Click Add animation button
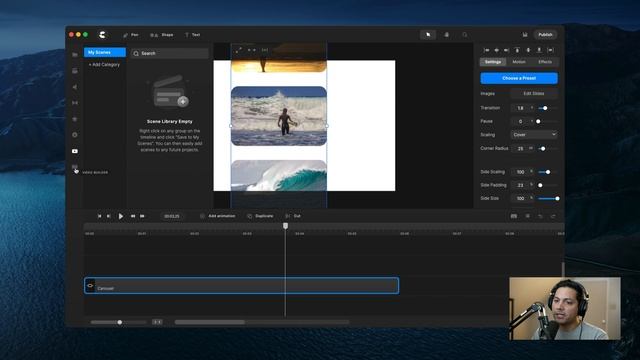This screenshot has width=640, height=360. [218, 216]
